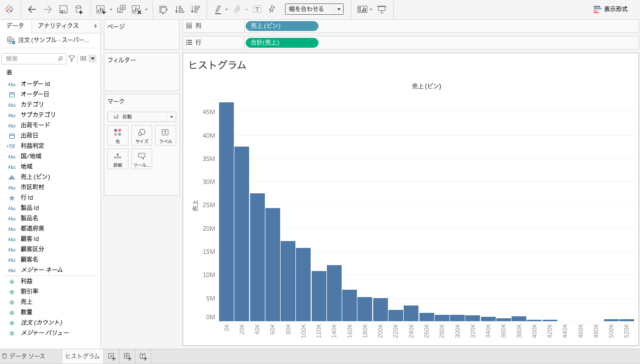The width and height of the screenshot is (640, 364).
Task: Click the view data list icon
Action: click(x=83, y=59)
